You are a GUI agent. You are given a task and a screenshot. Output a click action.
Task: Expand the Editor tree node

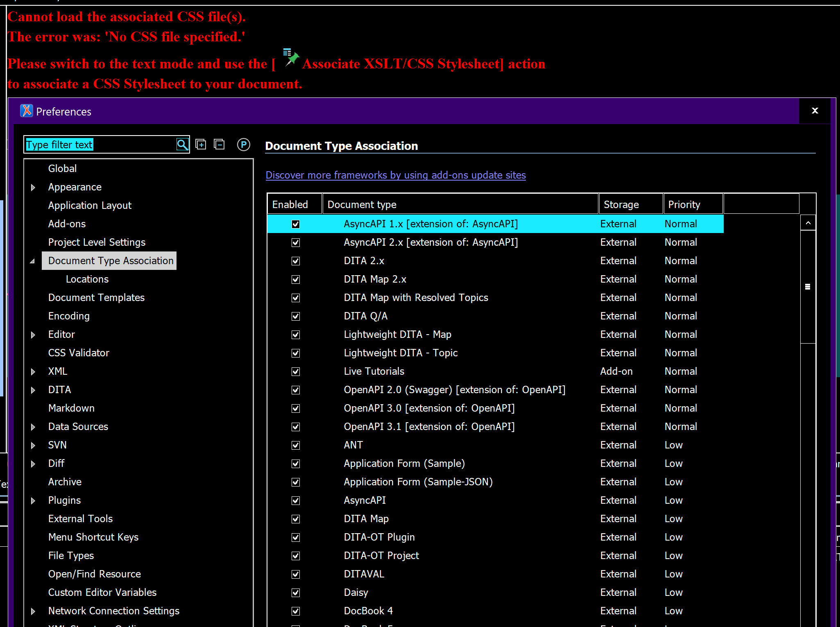tap(33, 335)
